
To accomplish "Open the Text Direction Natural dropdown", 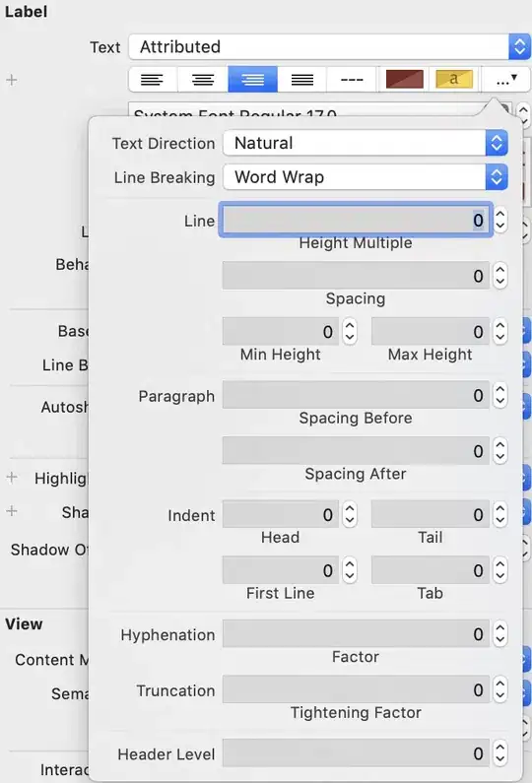I will (366, 143).
